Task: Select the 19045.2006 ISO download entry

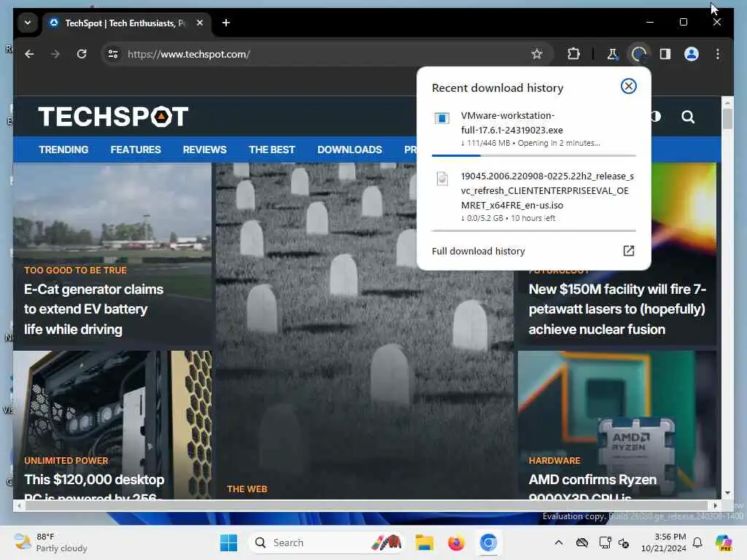Action: (533, 197)
